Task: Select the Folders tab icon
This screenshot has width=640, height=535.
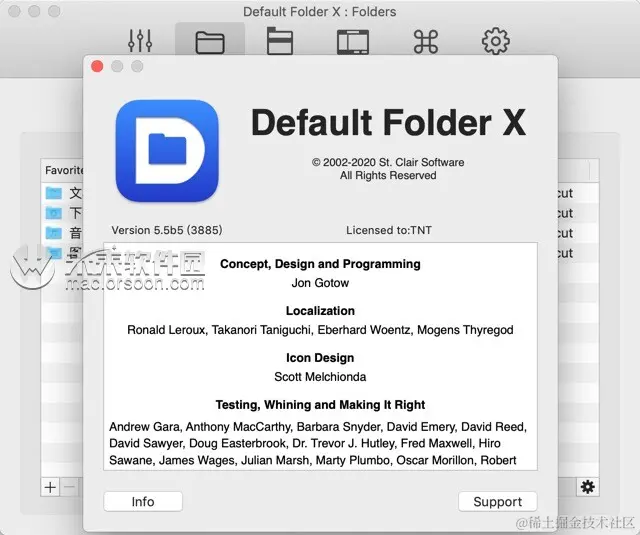Action: tap(210, 42)
